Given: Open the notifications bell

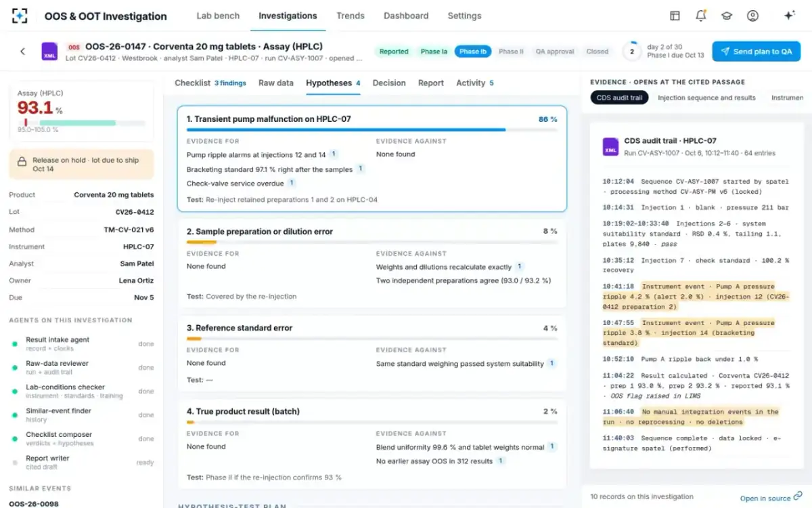Looking at the screenshot, I should [x=701, y=16].
